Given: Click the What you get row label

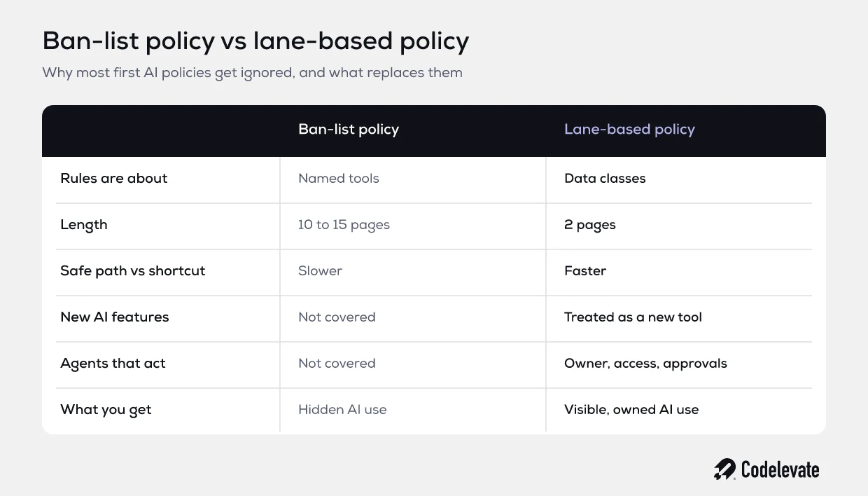Looking at the screenshot, I should pyautogui.click(x=106, y=410).
